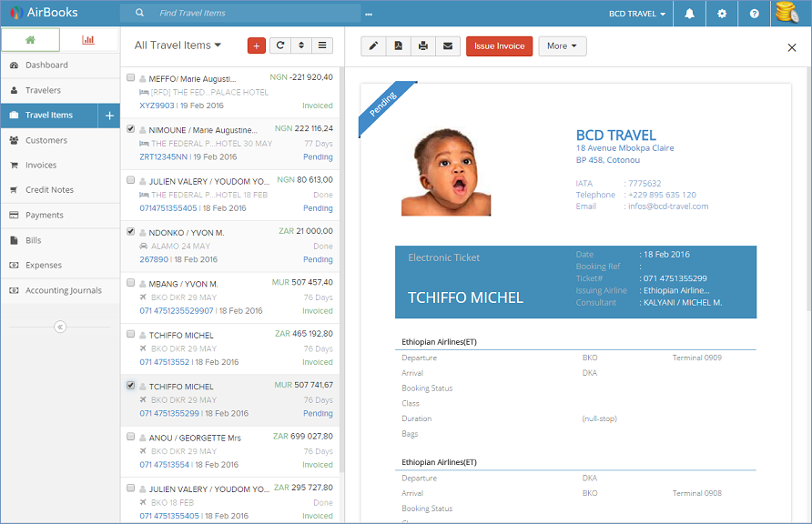The height and width of the screenshot is (524, 812).
Task: Tick the ANOU / GEORGETTE Mrs checkbox
Action: pyautogui.click(x=130, y=437)
